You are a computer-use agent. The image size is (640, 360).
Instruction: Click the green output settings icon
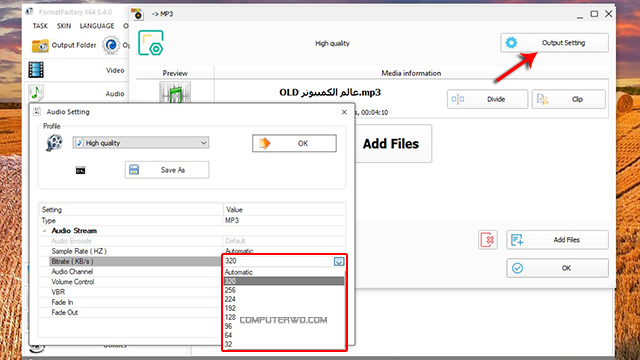pyautogui.click(x=151, y=43)
